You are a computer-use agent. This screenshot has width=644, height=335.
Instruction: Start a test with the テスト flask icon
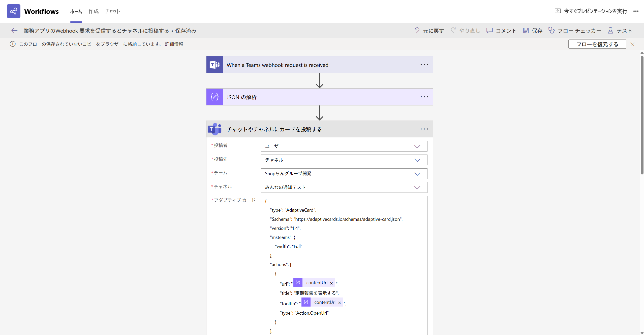(x=610, y=30)
